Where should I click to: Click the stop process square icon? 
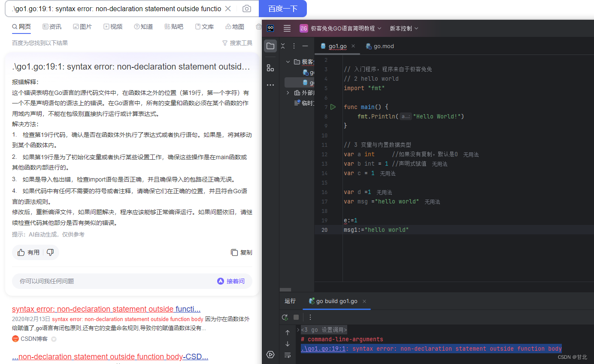click(296, 317)
